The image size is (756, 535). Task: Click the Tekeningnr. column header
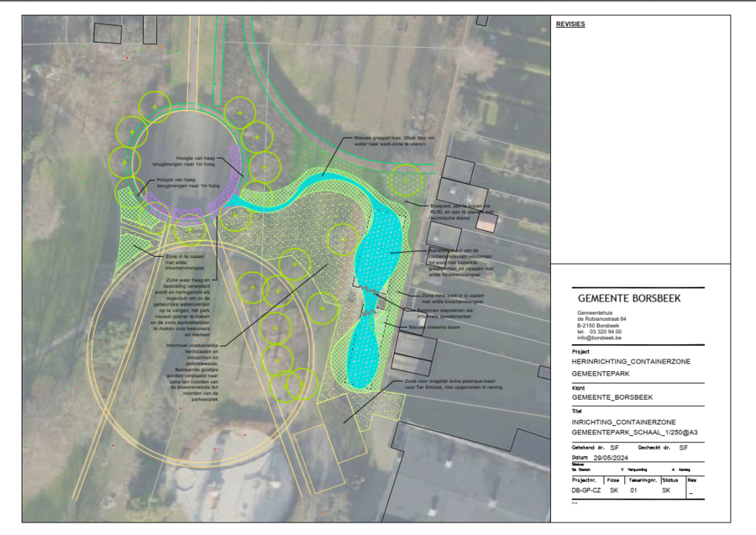(x=643, y=480)
